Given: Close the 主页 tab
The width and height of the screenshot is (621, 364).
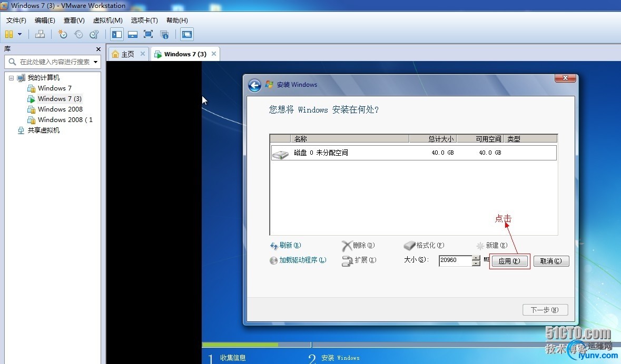Looking at the screenshot, I should point(143,54).
